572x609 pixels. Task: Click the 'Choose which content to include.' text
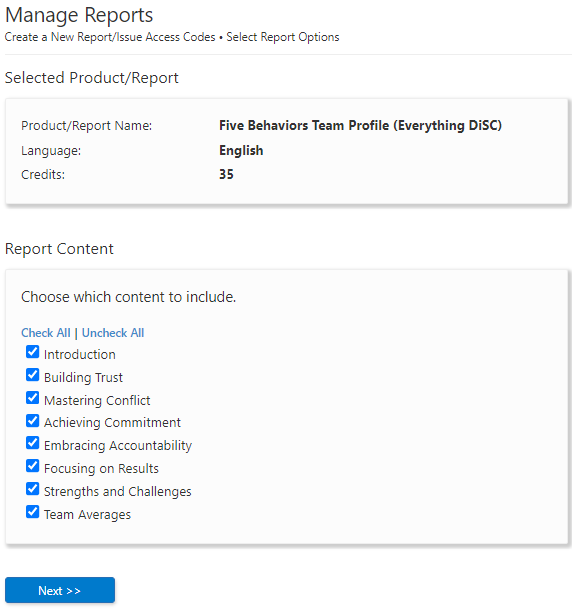point(129,297)
